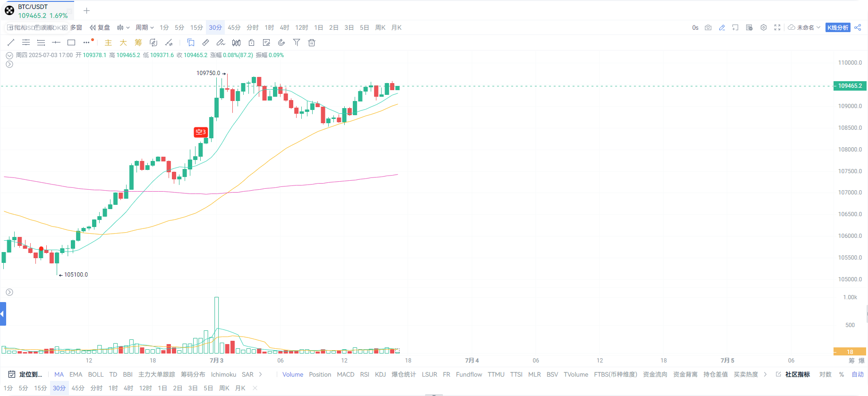
Task: Click the trash icon to delete drawings
Action: [x=312, y=42]
